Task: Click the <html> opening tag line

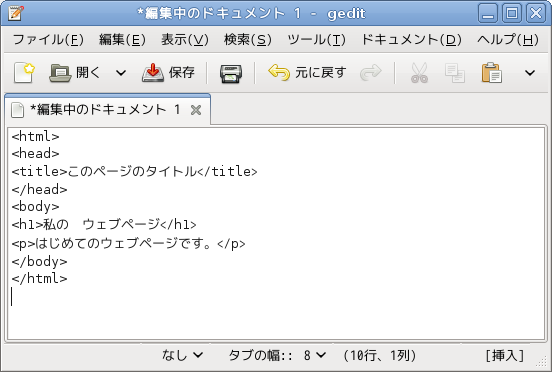Action: [35, 136]
